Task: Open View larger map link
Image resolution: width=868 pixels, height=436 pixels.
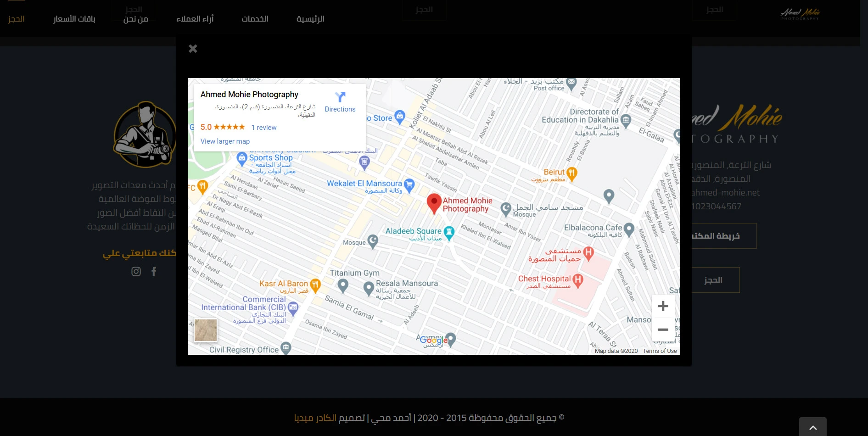Action: 225,141
